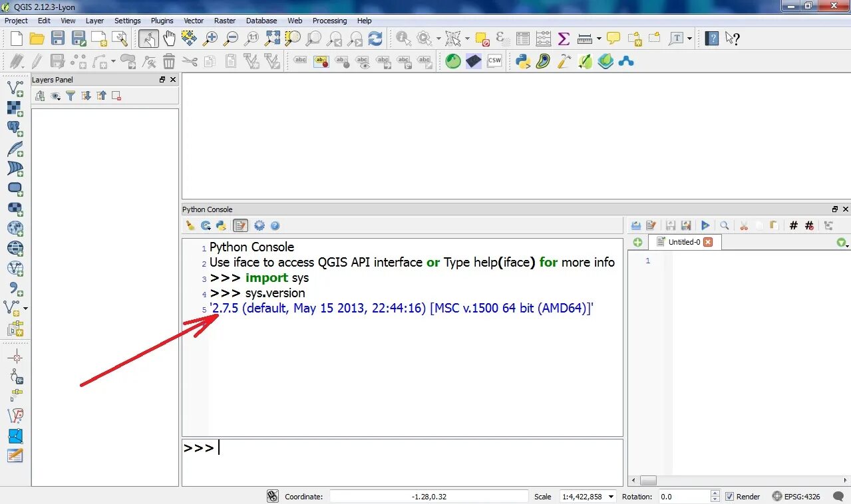The height and width of the screenshot is (504, 851).
Task: Open EPSG:4326 CRS status button
Action: (x=796, y=496)
